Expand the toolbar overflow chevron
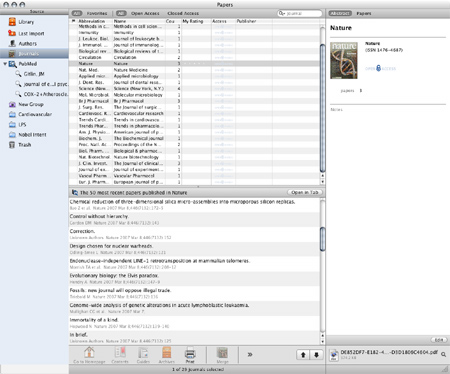Viewport: 450px width, 374px height. pyautogui.click(x=250, y=355)
